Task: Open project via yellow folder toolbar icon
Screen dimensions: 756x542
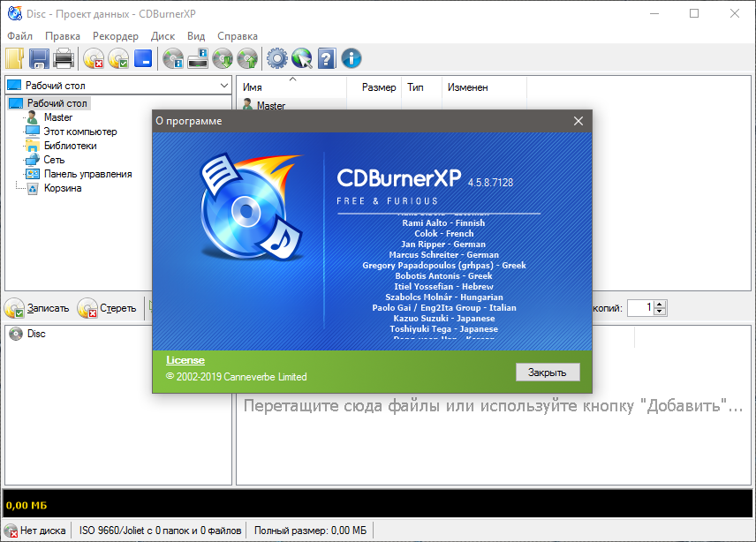Action: 14,59
